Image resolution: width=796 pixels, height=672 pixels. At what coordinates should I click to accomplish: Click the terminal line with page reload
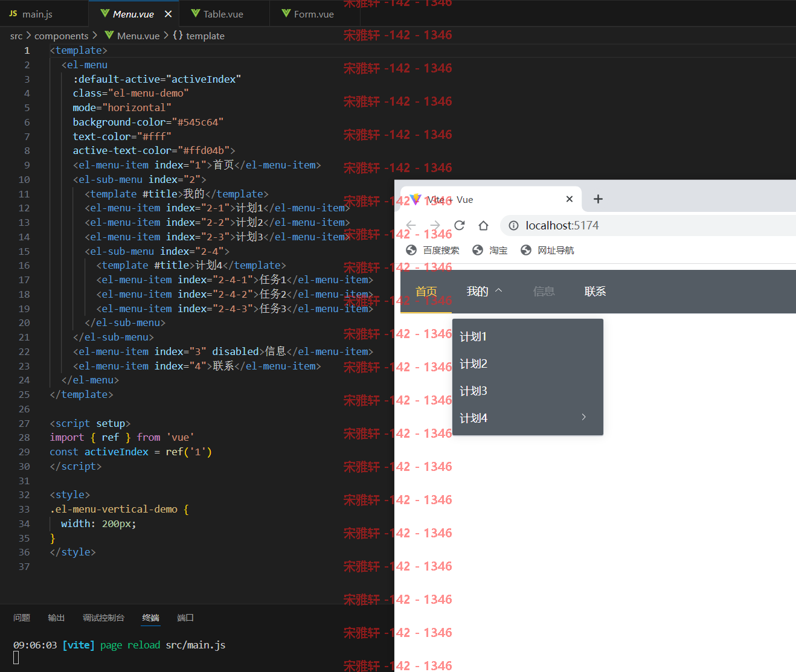tap(120, 645)
